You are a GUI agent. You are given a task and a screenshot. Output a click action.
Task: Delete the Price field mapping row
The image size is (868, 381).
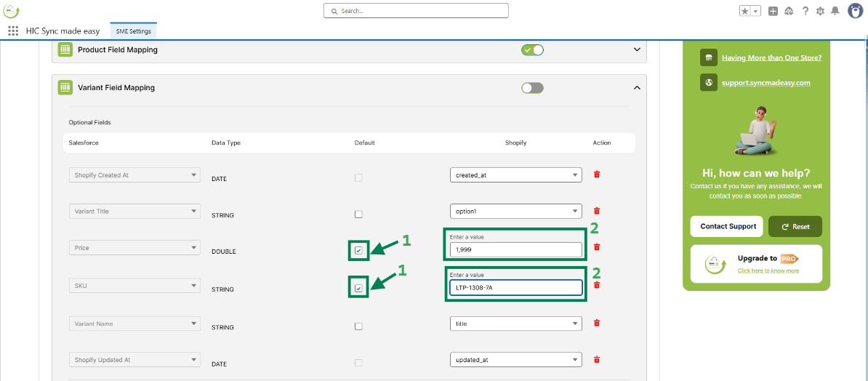click(x=597, y=248)
